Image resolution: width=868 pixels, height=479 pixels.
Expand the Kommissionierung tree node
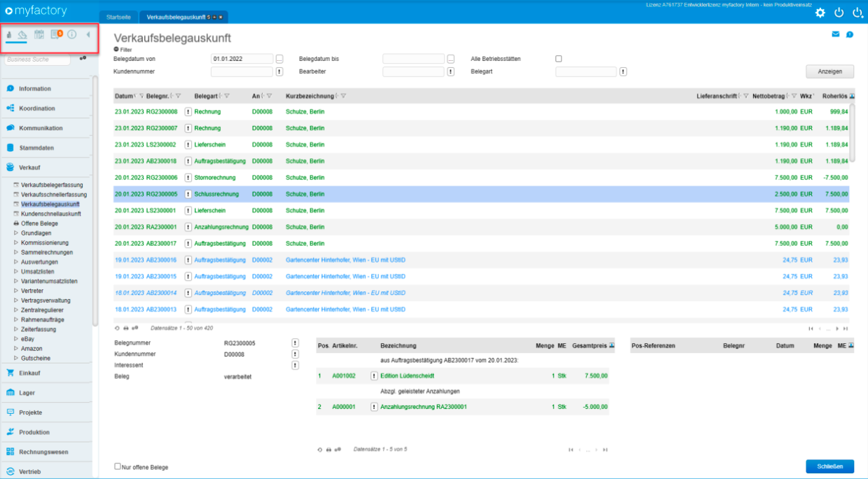pyautogui.click(x=16, y=242)
